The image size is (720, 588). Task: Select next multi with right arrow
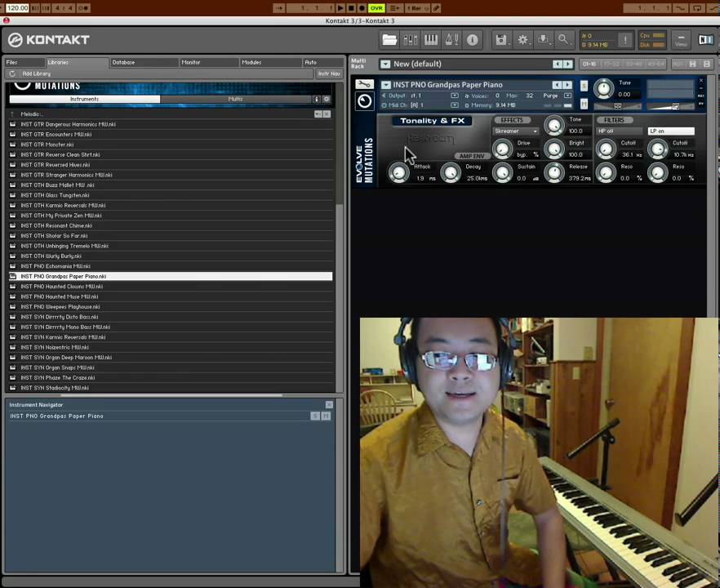568,65
